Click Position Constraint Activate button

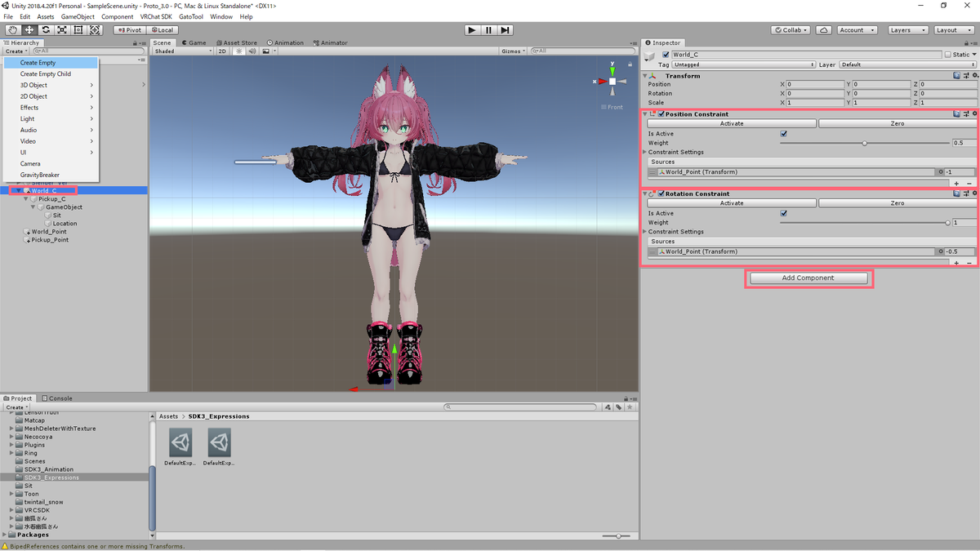pos(732,123)
